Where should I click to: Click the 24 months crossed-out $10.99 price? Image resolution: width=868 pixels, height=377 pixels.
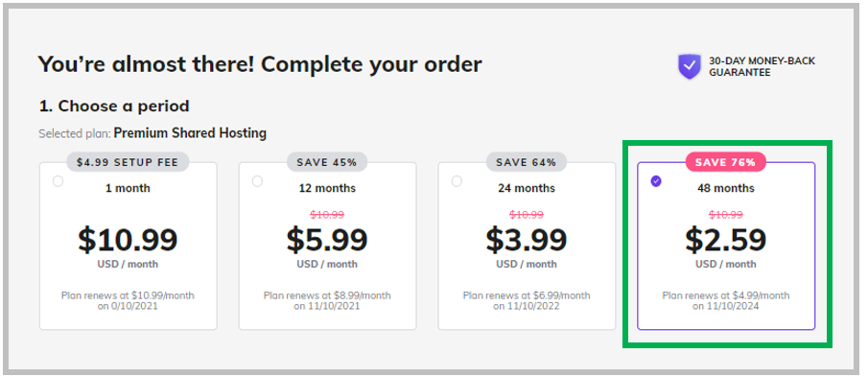pyautogui.click(x=527, y=214)
